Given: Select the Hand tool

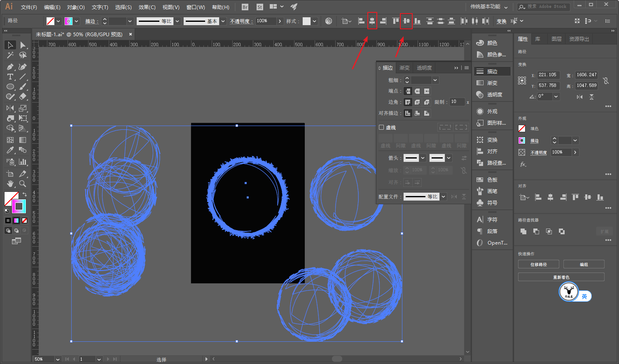Looking at the screenshot, I should click(x=10, y=184).
